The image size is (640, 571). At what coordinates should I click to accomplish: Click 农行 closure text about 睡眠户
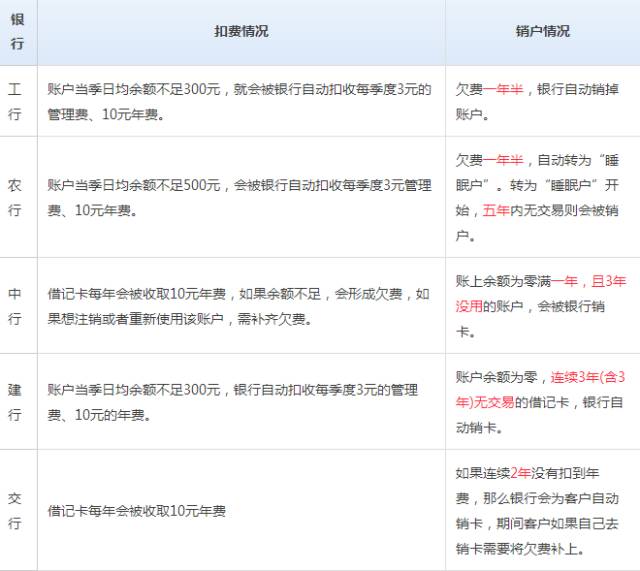(x=537, y=198)
